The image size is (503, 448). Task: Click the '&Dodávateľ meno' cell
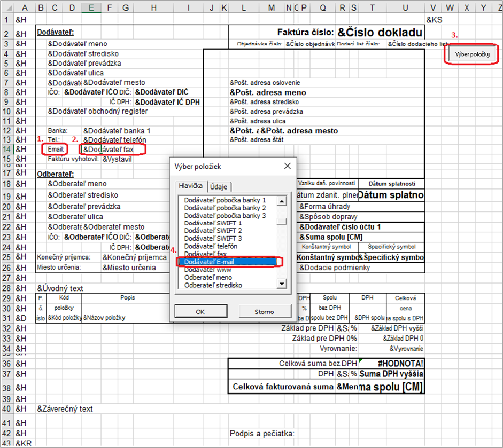78,44
